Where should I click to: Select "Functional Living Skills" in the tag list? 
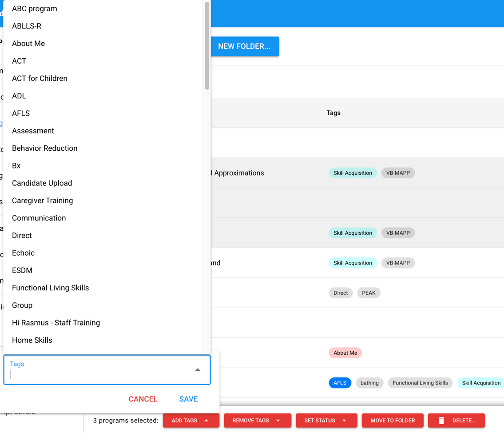coord(50,288)
